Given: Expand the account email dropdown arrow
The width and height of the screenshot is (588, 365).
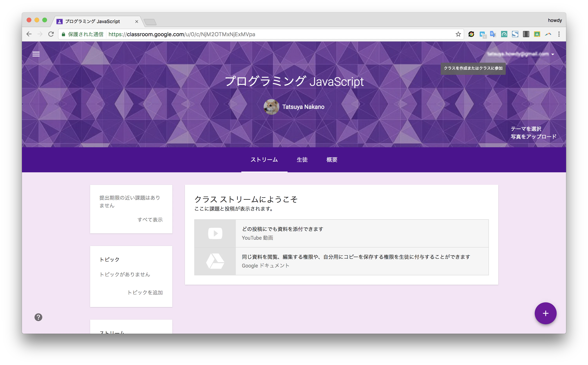Looking at the screenshot, I should click(553, 54).
